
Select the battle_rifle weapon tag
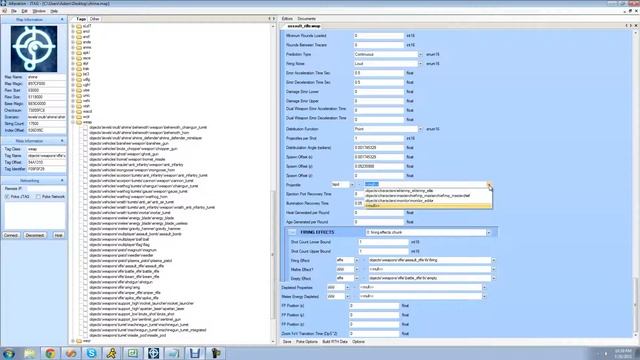pyautogui.click(x=124, y=271)
